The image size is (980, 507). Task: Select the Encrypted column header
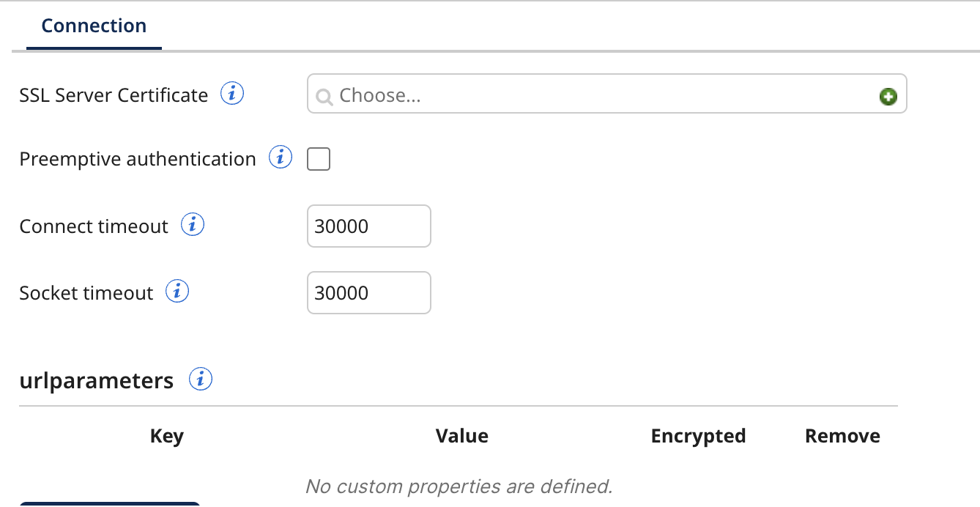(x=698, y=437)
